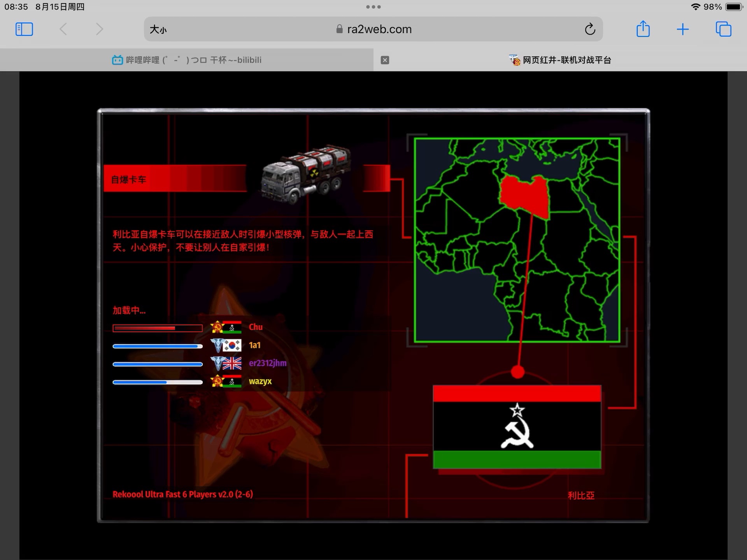
Task: Open the Safari sidebar panel
Action: [x=24, y=29]
